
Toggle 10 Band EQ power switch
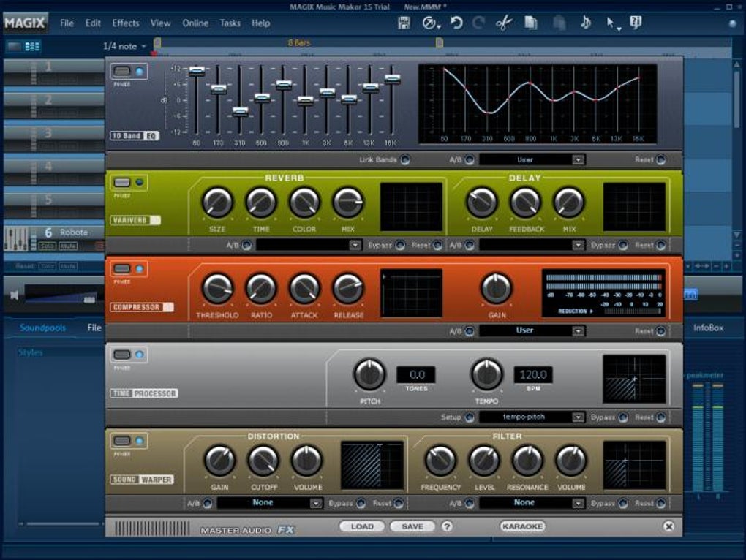pos(122,72)
